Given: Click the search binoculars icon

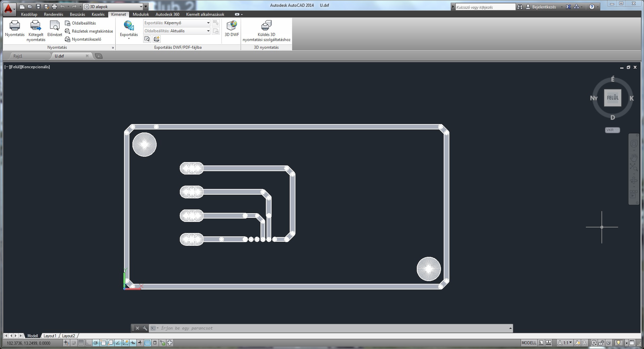Looking at the screenshot, I should click(520, 7).
